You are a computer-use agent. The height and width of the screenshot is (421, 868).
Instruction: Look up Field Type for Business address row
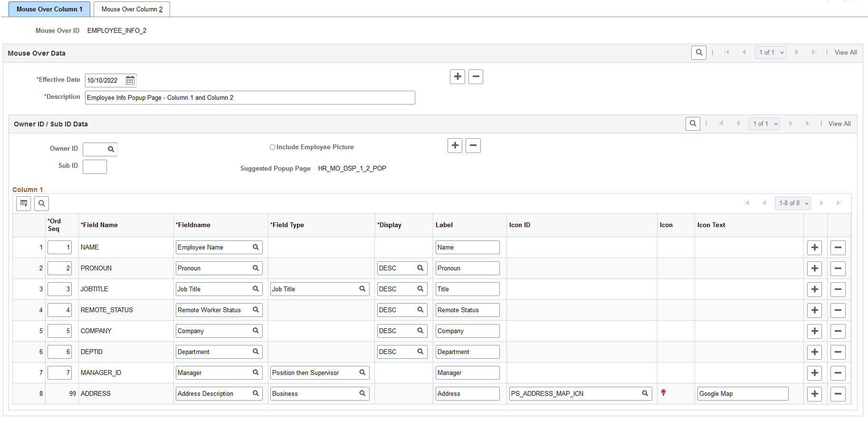point(362,393)
